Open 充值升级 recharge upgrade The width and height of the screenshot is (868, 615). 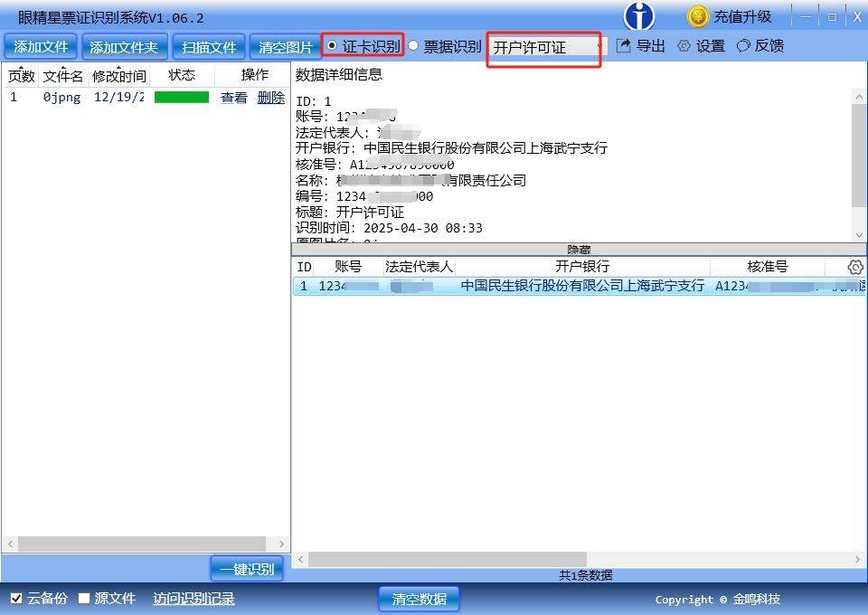point(742,16)
